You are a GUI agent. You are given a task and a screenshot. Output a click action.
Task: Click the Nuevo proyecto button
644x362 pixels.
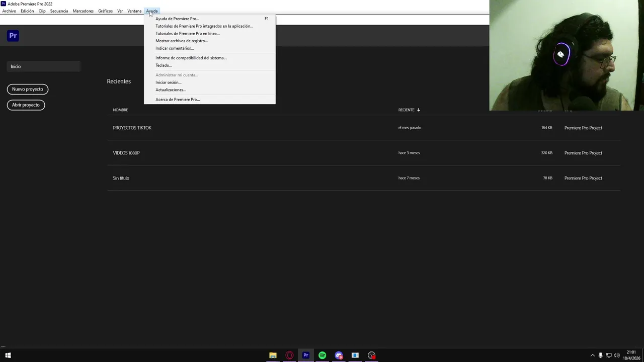[x=28, y=89]
